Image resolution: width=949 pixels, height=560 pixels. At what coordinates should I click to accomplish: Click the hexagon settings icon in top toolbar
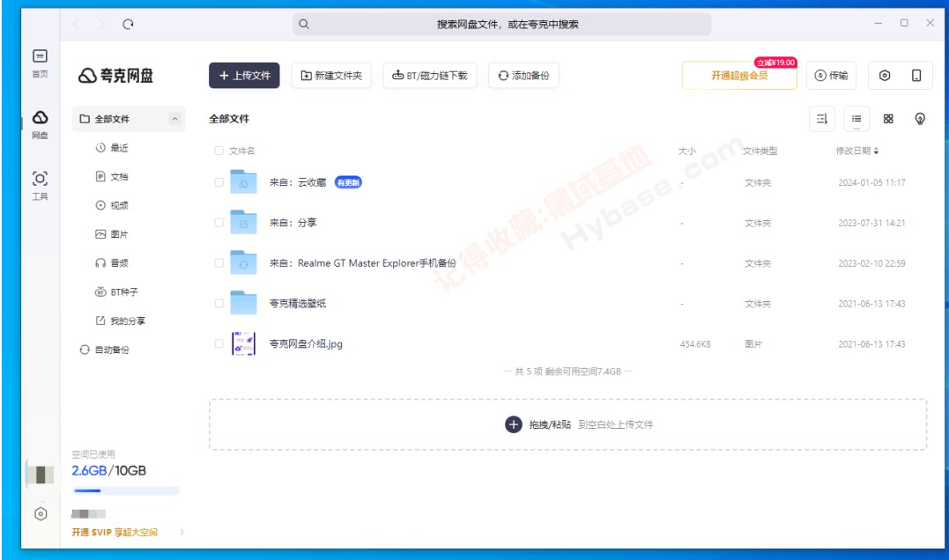pyautogui.click(x=885, y=76)
